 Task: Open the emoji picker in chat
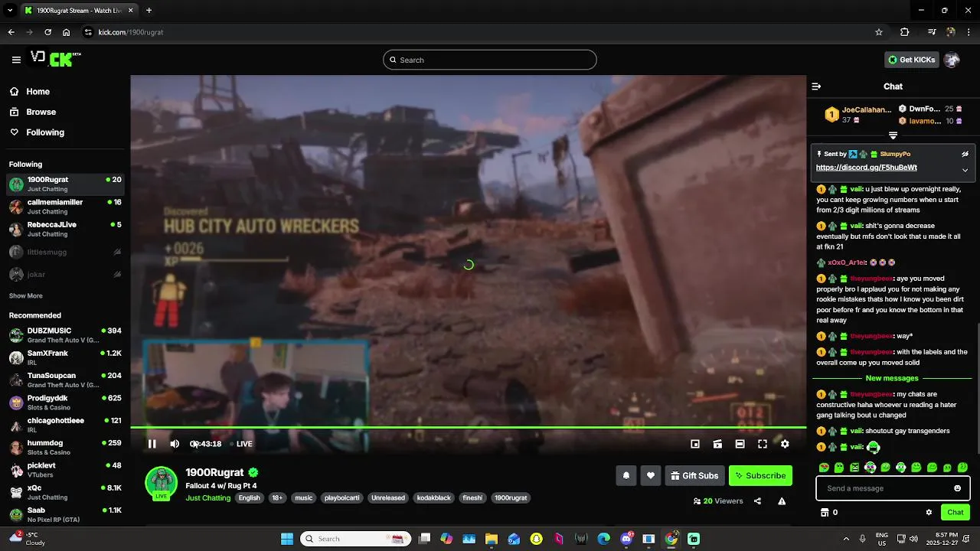pos(957,488)
